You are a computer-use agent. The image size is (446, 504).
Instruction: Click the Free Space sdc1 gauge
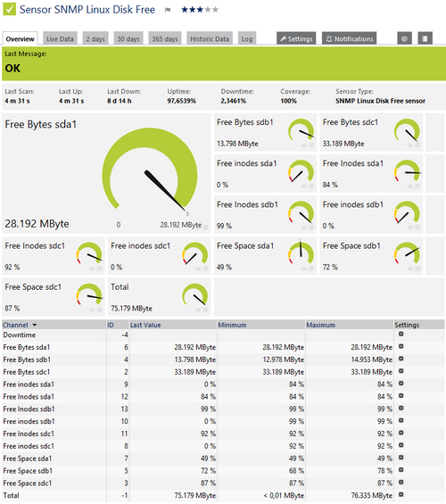tap(89, 295)
